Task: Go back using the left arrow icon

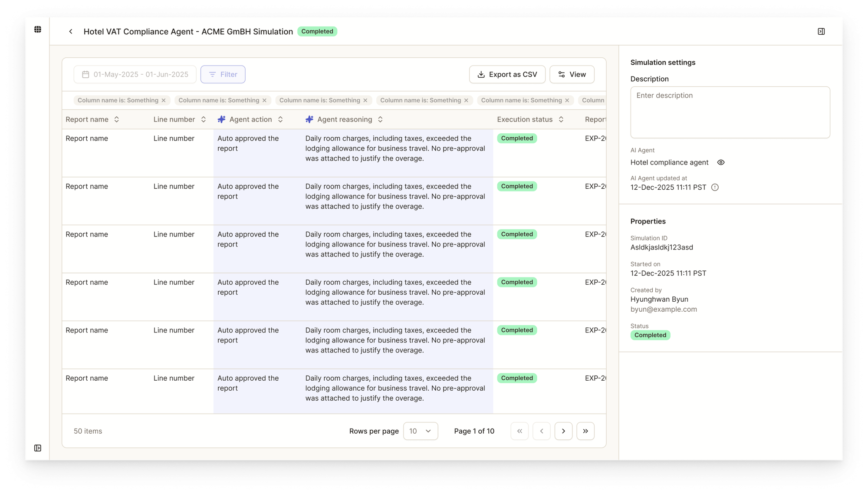Action: 71,32
